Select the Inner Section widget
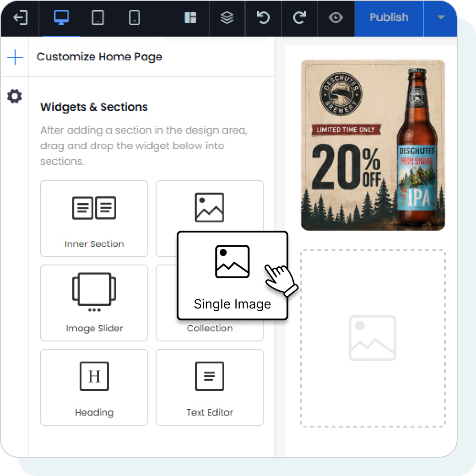The image size is (476, 476). pyautogui.click(x=94, y=219)
